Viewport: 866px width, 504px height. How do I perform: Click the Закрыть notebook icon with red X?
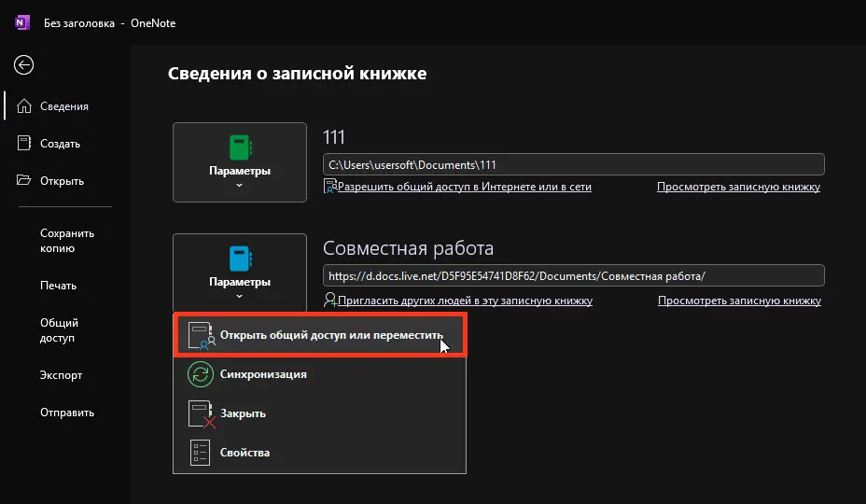[200, 413]
